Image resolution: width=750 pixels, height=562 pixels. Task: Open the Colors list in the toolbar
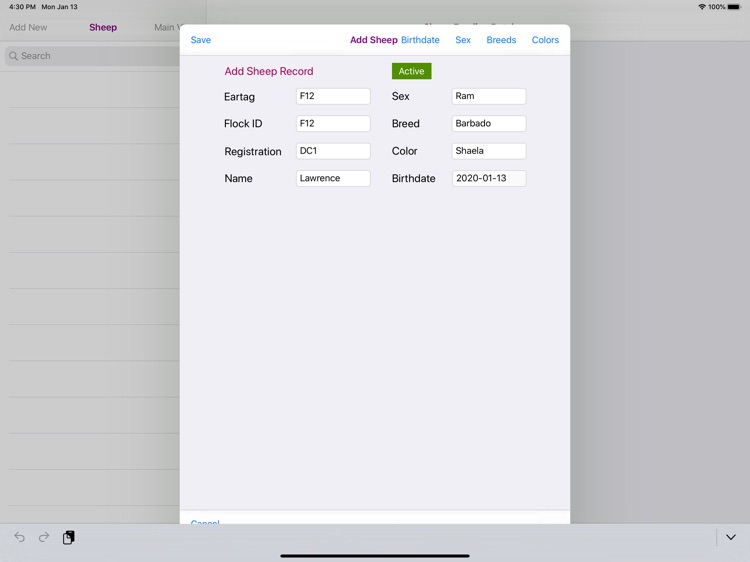click(545, 40)
